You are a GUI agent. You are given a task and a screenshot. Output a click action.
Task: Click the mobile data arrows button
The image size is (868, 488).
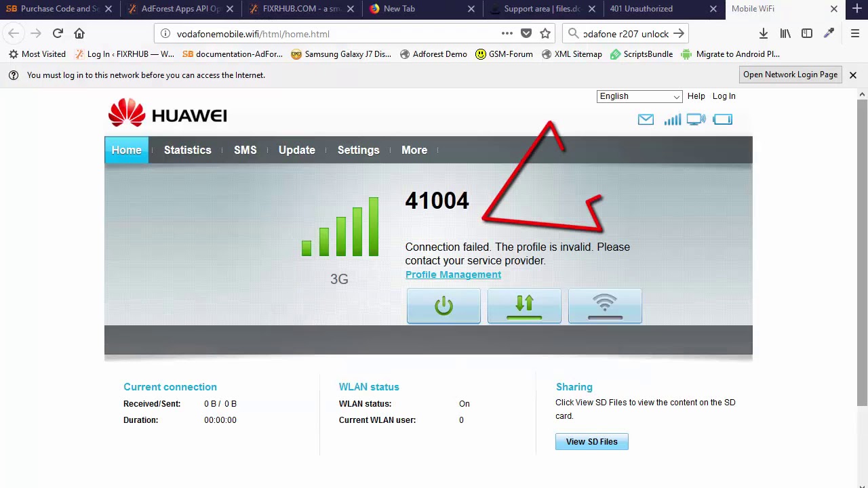point(524,306)
